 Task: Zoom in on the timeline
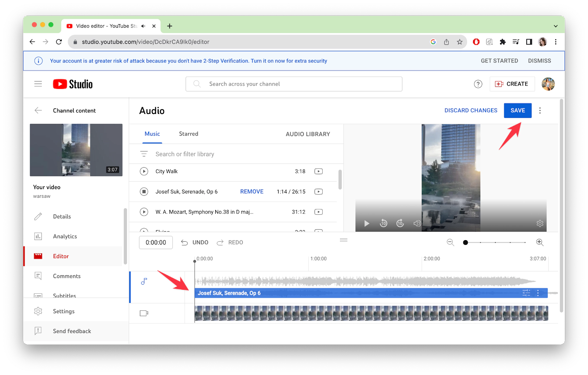point(539,242)
